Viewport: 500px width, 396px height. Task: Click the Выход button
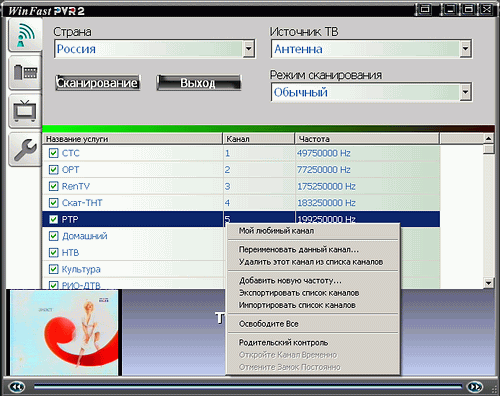coord(199,83)
